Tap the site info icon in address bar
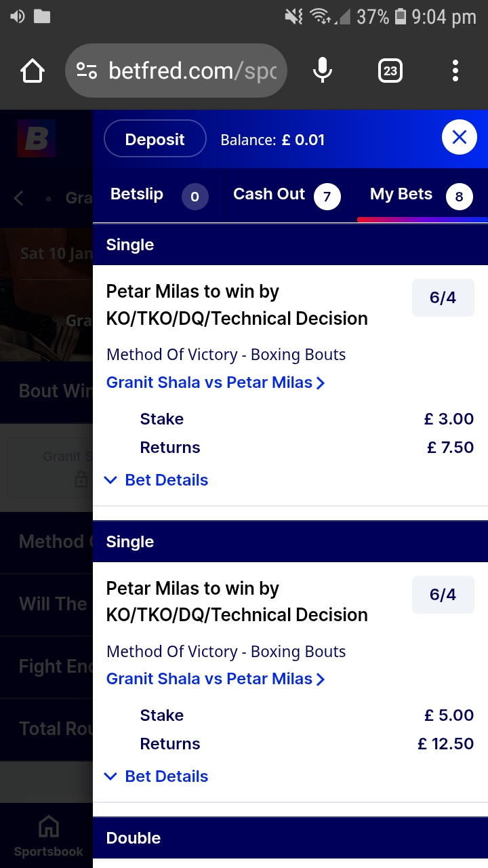 [x=87, y=71]
